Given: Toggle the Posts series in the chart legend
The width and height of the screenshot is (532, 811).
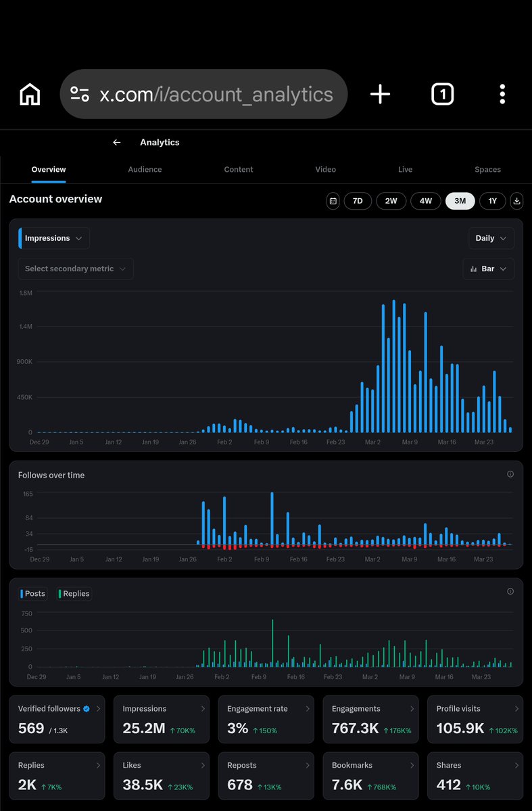Looking at the screenshot, I should click(x=33, y=594).
